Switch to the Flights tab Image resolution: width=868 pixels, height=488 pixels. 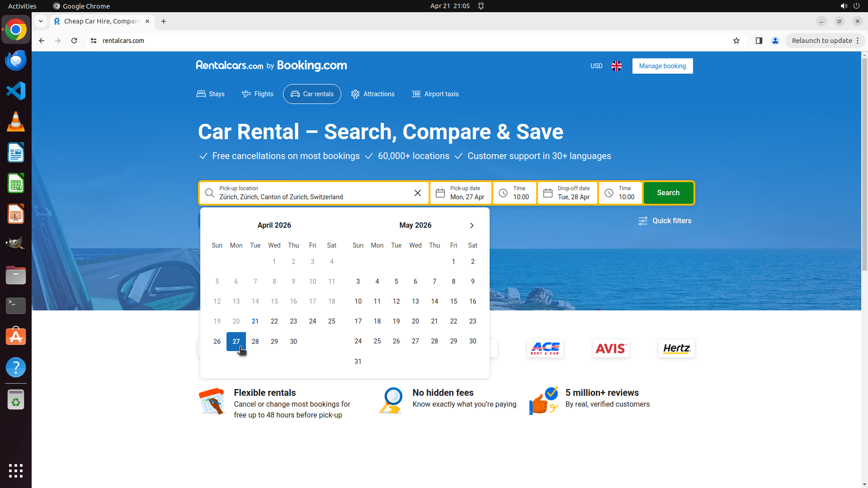coord(258,94)
